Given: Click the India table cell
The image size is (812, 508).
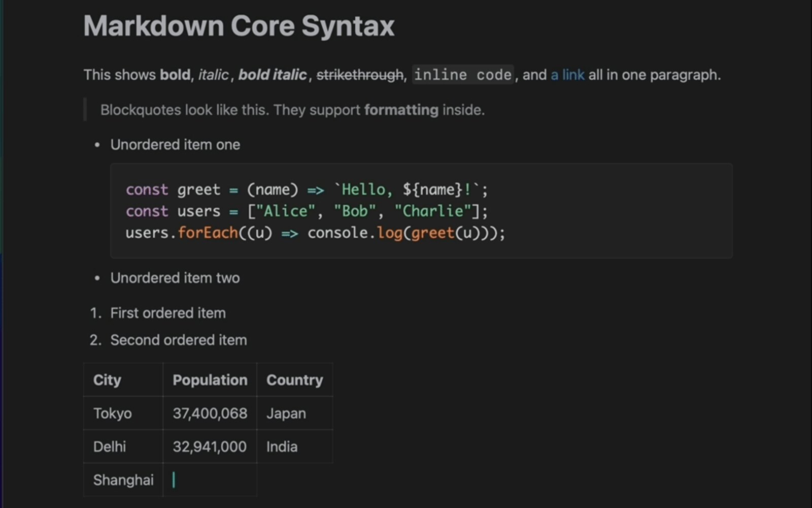Looking at the screenshot, I should pyautogui.click(x=295, y=447).
